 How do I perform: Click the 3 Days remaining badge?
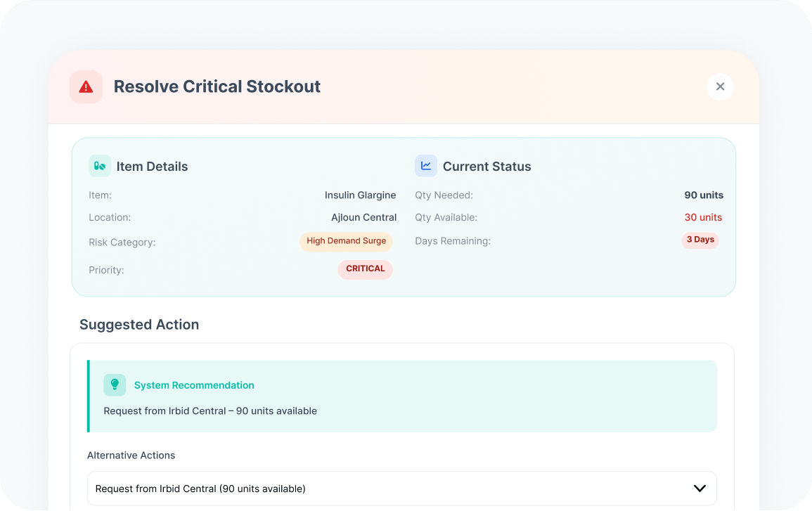tap(700, 240)
